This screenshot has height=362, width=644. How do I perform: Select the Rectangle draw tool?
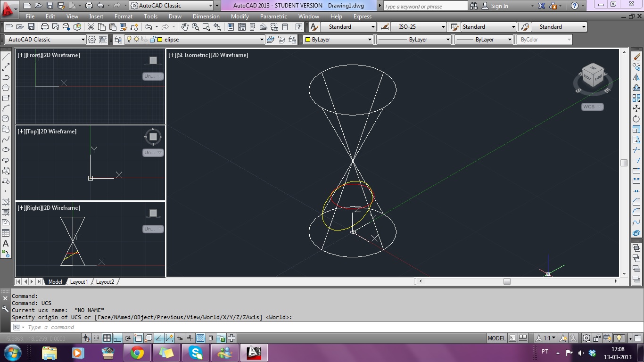tap(6, 98)
